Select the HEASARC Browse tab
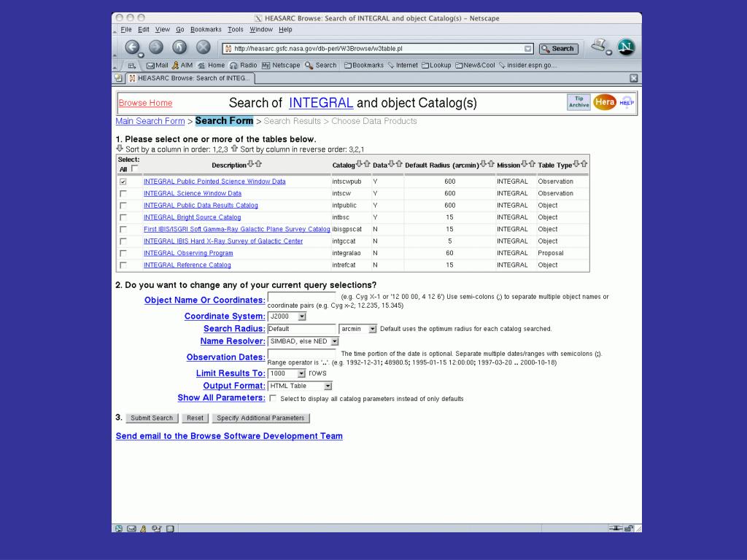Viewport: 747px width, 560px height. click(190, 78)
